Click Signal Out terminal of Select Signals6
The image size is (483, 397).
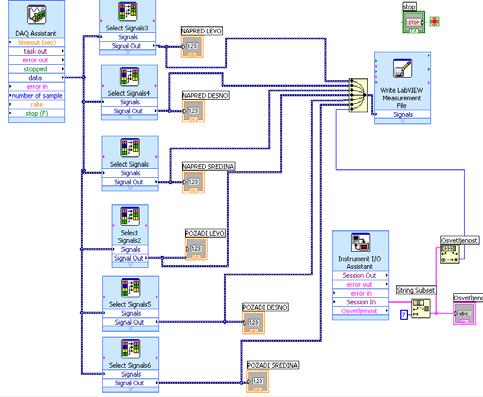(x=130, y=383)
